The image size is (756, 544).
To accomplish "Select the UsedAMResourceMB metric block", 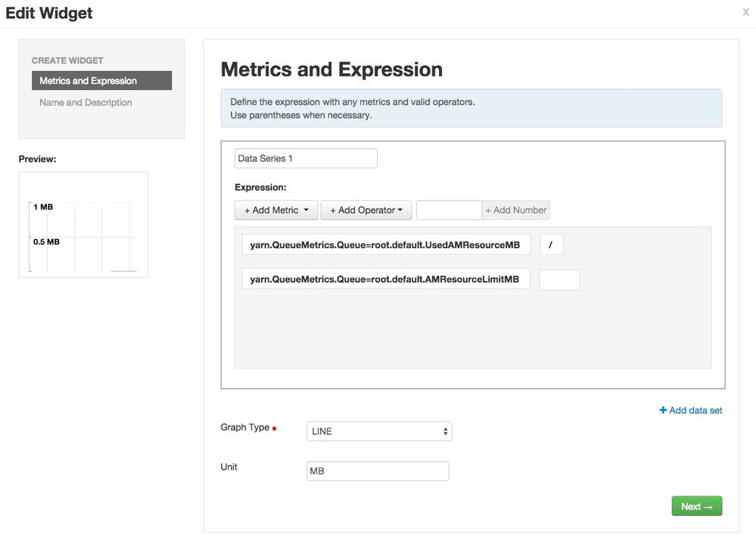I will coord(386,245).
